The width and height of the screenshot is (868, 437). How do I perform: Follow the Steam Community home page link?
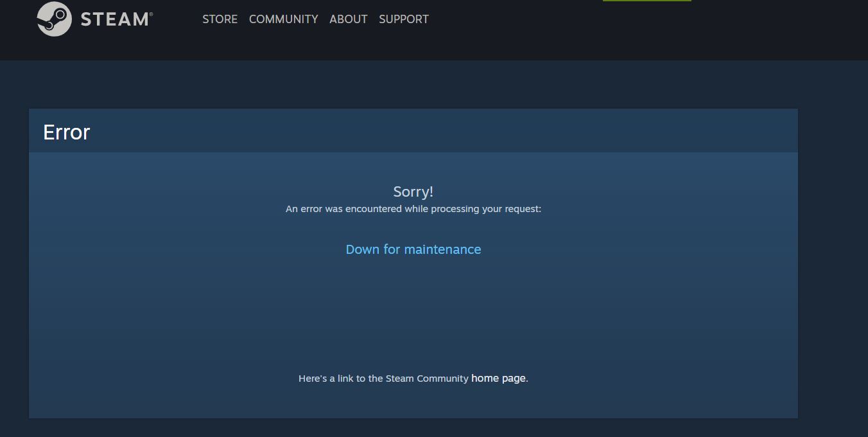click(x=498, y=379)
